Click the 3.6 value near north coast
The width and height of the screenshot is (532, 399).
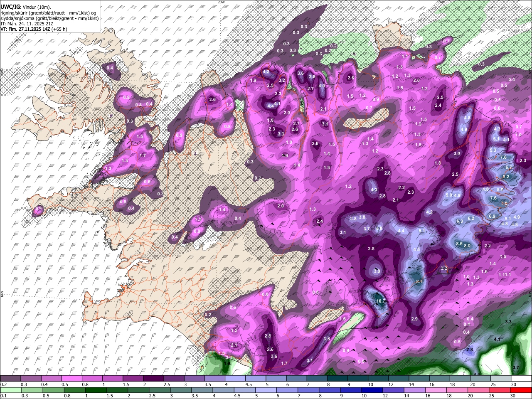pyautogui.click(x=300, y=73)
